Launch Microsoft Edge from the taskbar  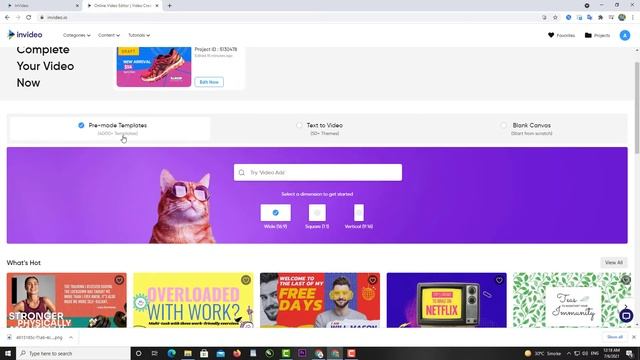[171, 353]
